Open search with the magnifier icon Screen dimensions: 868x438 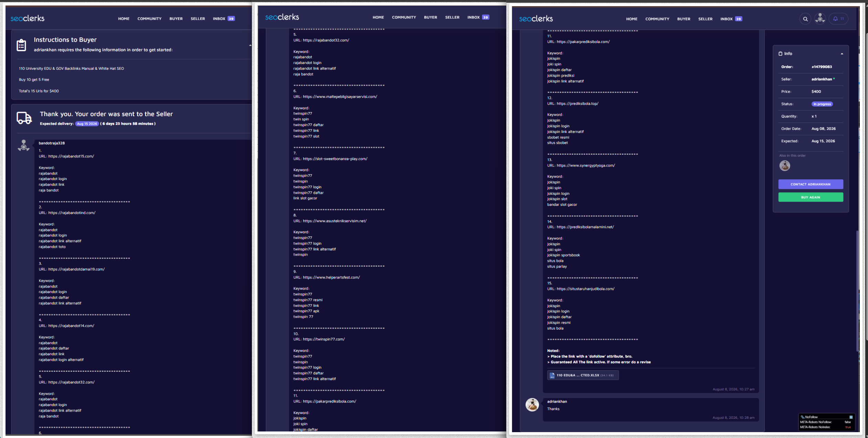[805, 19]
